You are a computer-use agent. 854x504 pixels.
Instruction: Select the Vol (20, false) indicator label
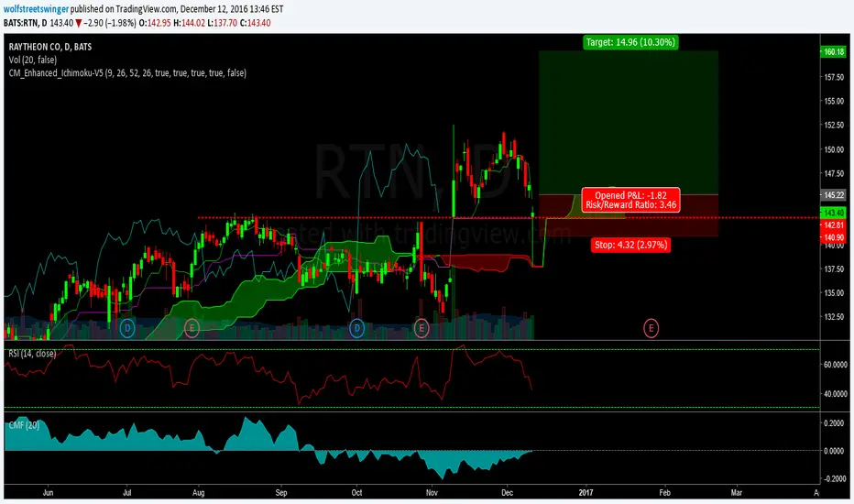33,60
